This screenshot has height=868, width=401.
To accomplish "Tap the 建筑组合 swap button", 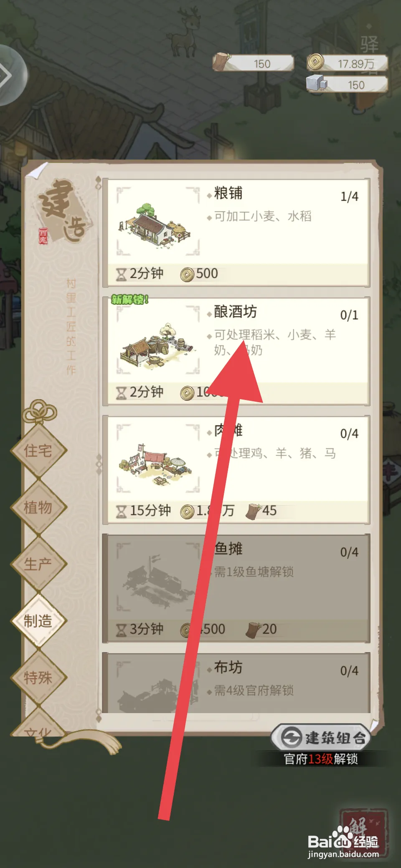I will click(x=321, y=738).
